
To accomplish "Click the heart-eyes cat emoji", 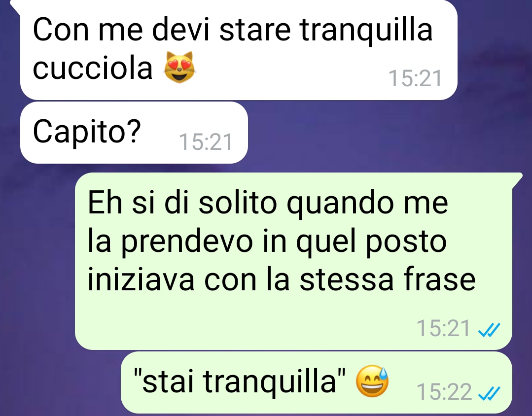I will pyautogui.click(x=180, y=68).
